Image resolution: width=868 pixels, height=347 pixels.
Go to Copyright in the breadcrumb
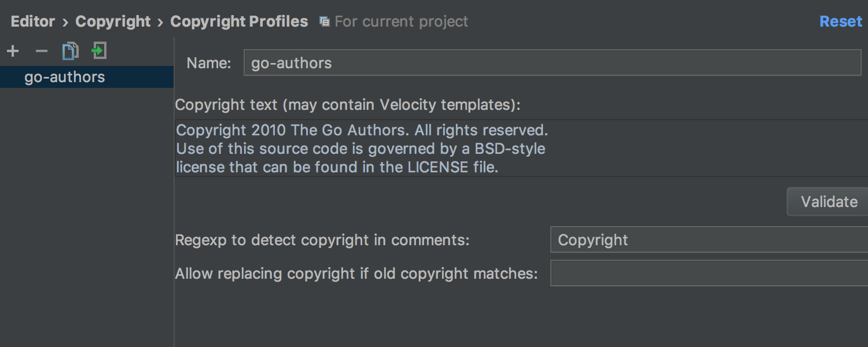113,21
